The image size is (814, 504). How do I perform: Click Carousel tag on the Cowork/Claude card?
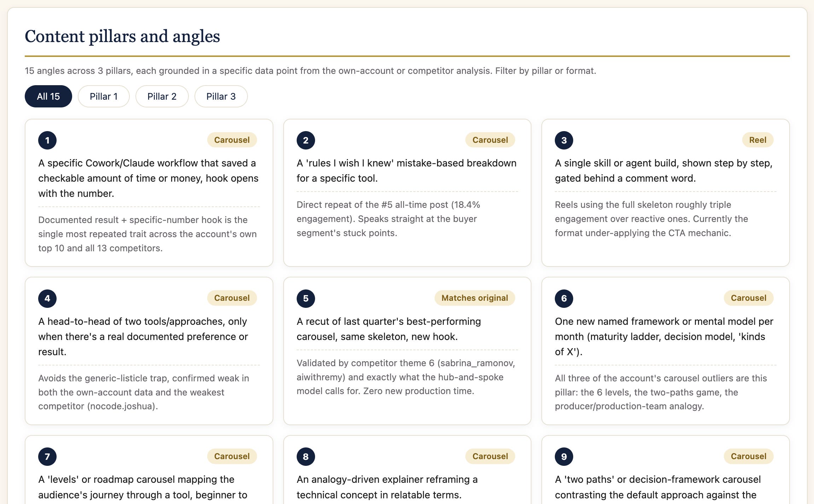(x=232, y=140)
